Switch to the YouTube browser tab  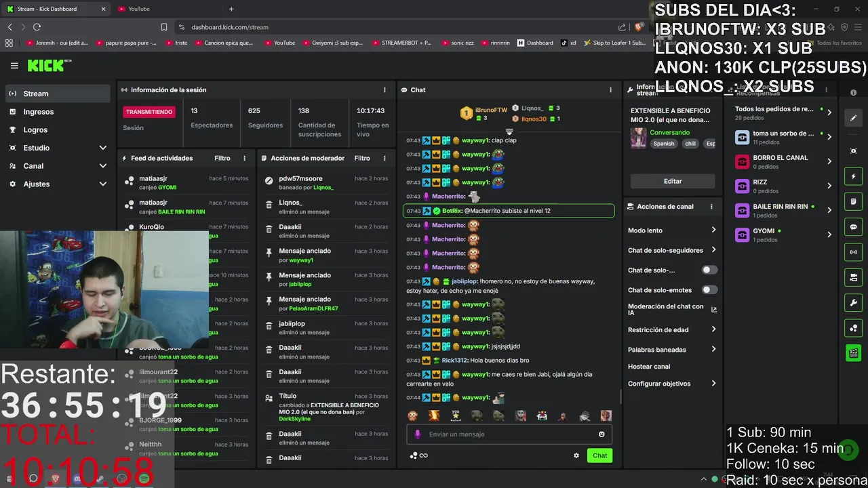(x=166, y=9)
